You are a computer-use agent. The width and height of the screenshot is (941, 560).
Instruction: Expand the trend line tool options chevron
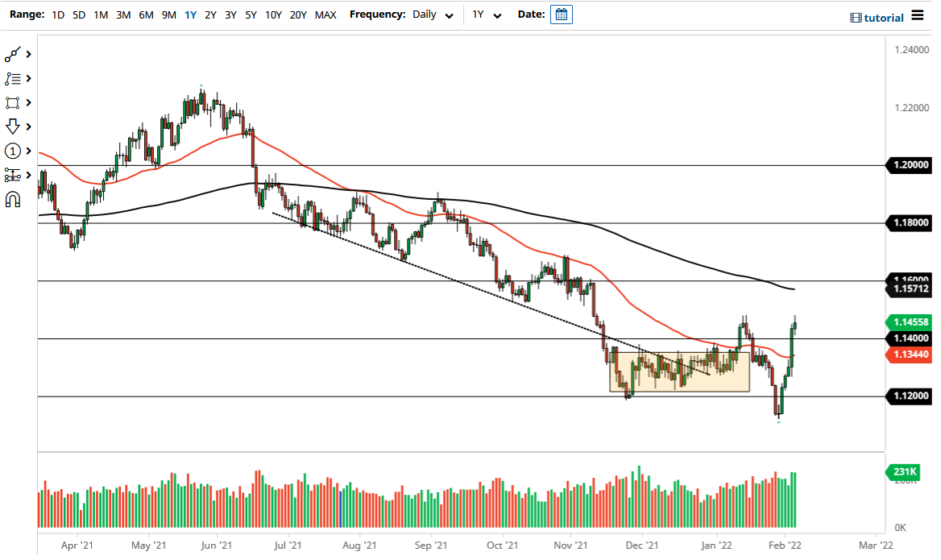[29, 54]
